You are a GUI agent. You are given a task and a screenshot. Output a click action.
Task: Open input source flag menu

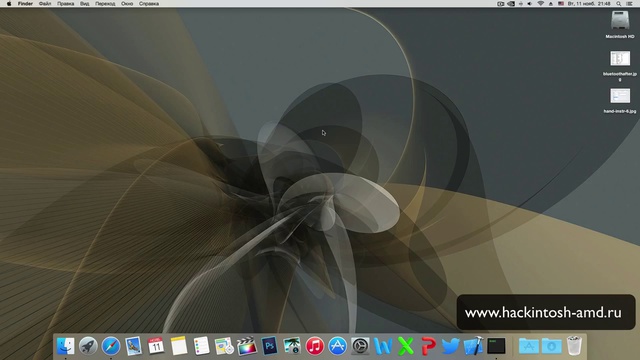coord(561,4)
